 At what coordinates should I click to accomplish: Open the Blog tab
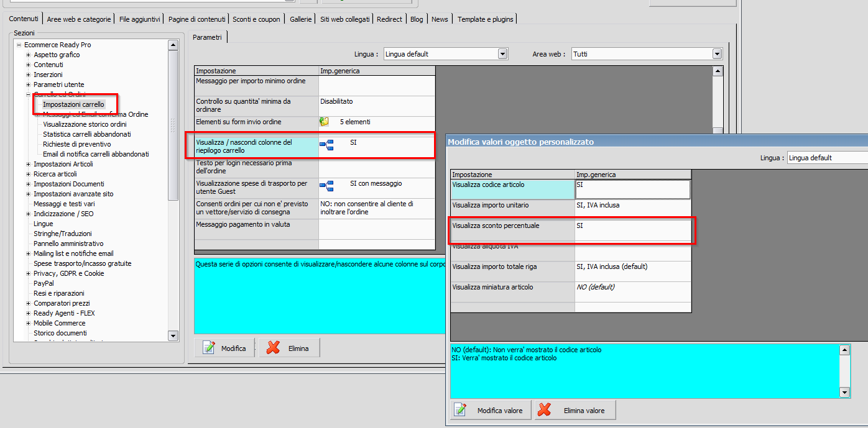coord(417,19)
